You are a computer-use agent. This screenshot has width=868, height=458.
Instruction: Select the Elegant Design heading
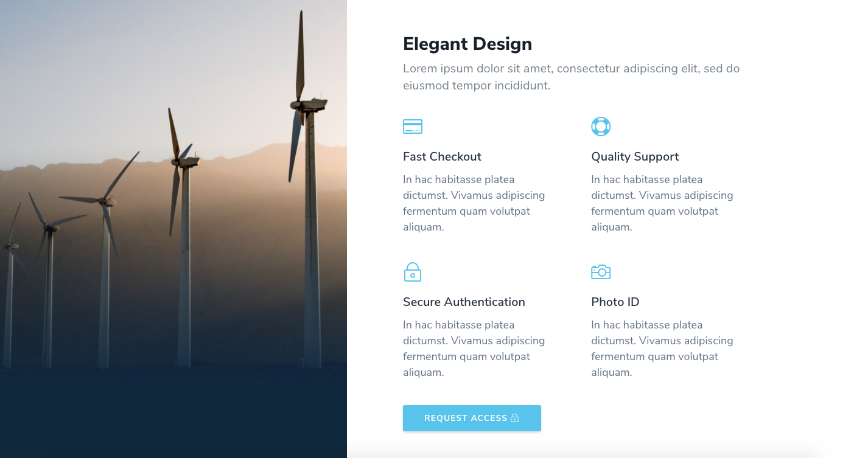[x=467, y=44]
